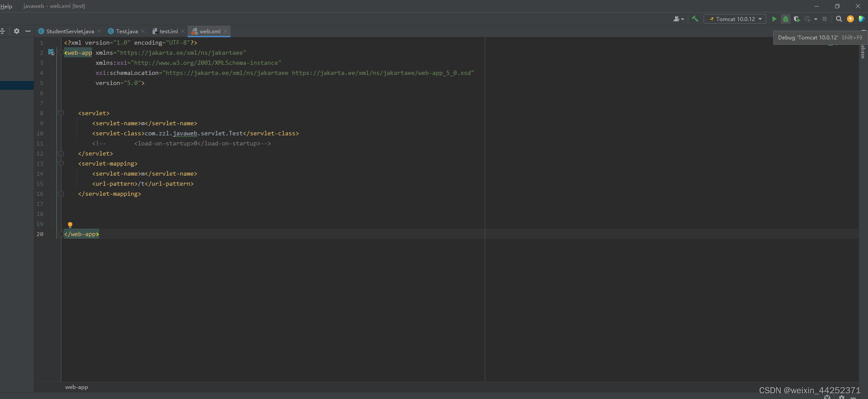
Task: Collapse the web-app tag fold on line 2
Action: coord(61,53)
